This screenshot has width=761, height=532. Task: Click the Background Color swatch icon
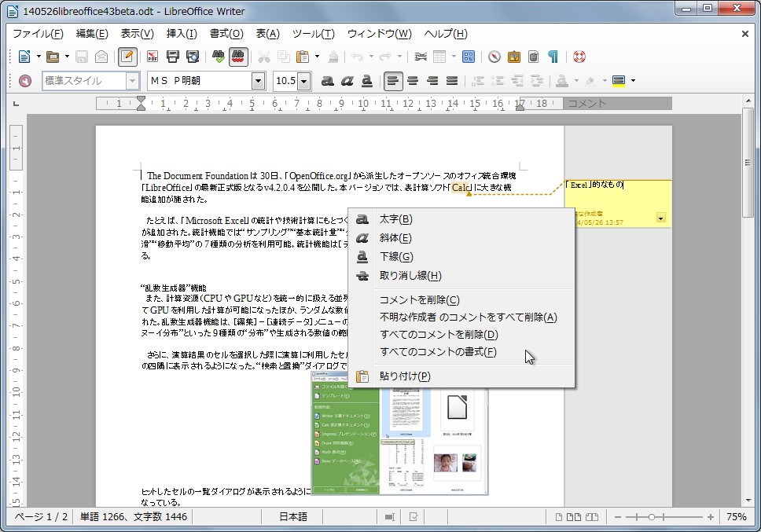click(x=618, y=80)
